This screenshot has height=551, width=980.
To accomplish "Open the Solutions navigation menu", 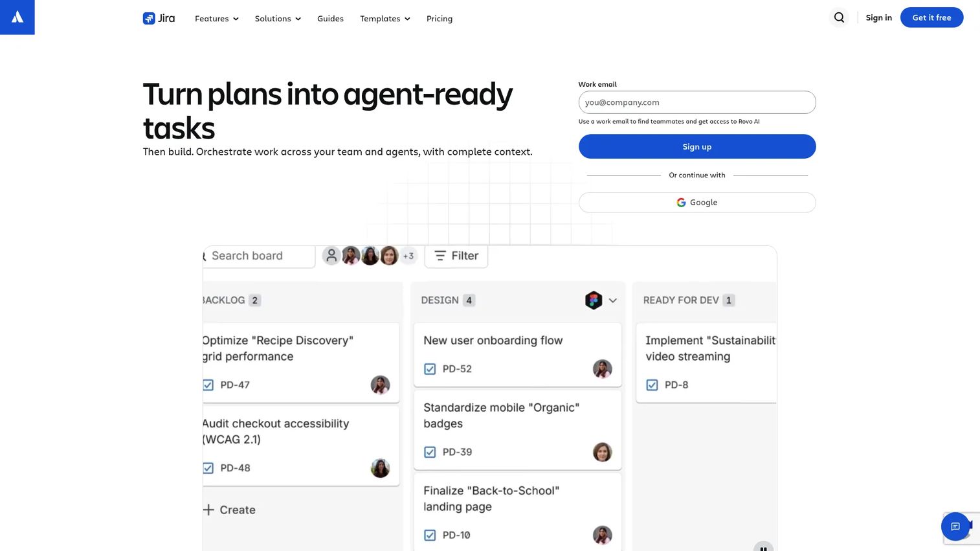I will pyautogui.click(x=278, y=19).
